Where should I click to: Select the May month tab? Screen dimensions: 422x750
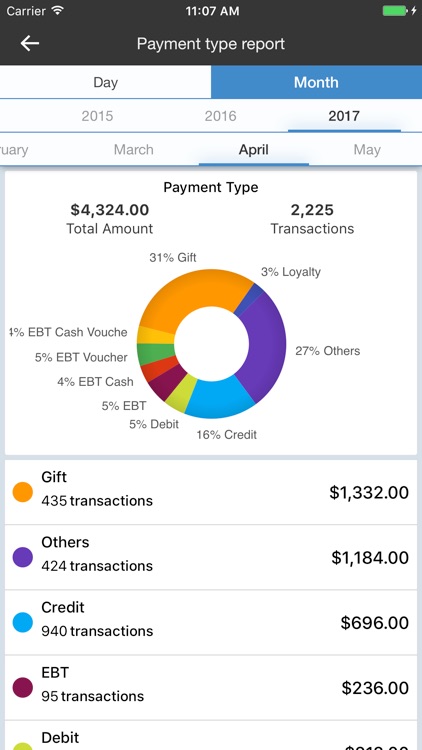tap(367, 150)
